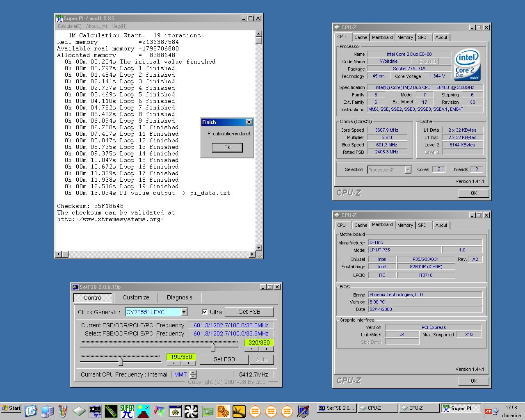Click Super PI vertical scrollbar up arrow
525x420 pixels.
pos(258,34)
